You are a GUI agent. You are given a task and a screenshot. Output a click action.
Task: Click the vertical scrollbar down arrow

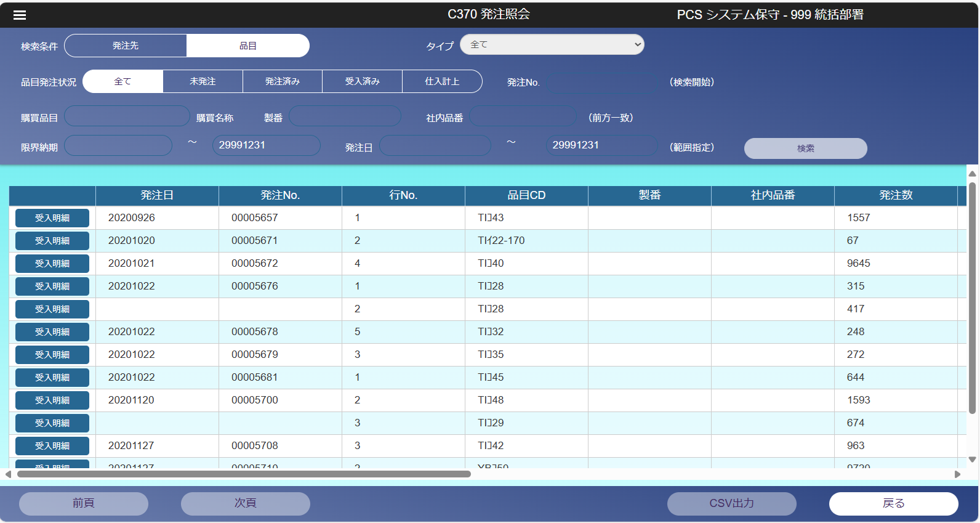coord(972,460)
